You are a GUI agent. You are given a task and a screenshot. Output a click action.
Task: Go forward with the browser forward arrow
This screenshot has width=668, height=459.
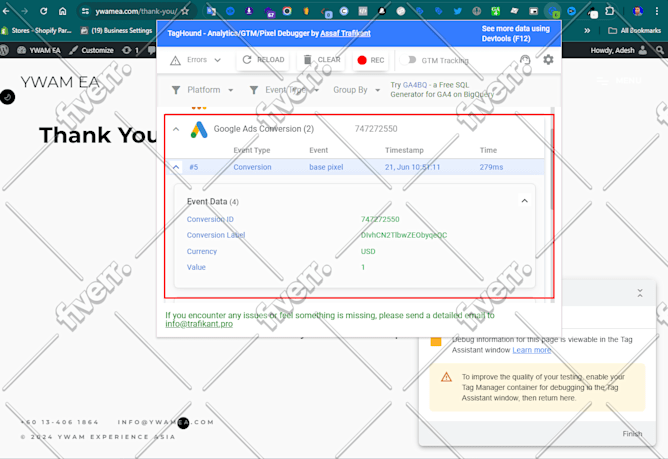[x=25, y=11]
